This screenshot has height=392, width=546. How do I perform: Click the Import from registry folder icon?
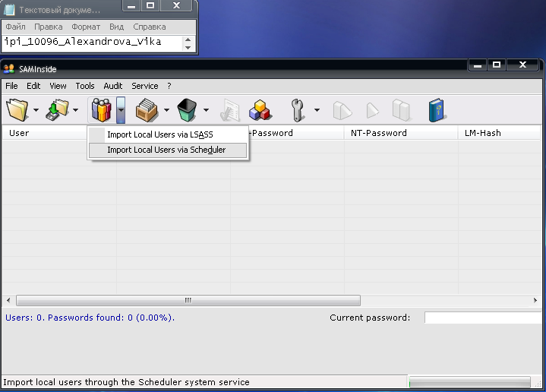click(58, 109)
